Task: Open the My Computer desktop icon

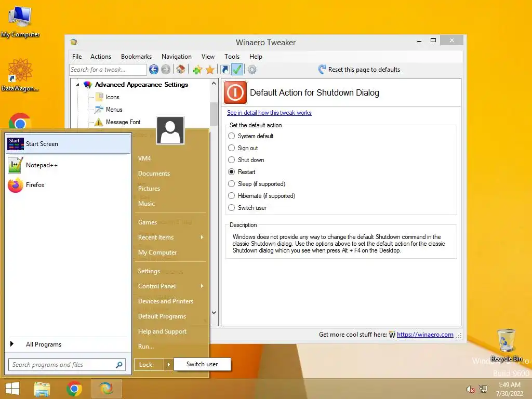Action: [20, 22]
